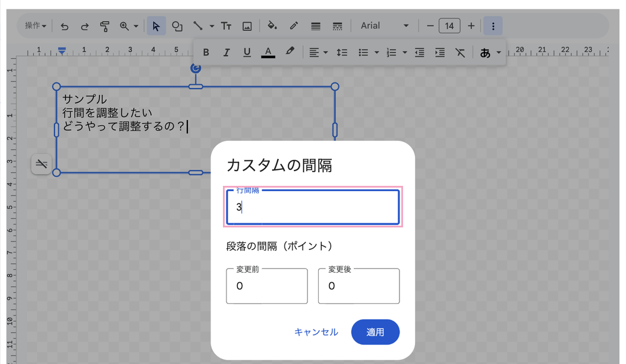Click the autofit text icon beside box
The height and width of the screenshot is (364, 626).
42,164
